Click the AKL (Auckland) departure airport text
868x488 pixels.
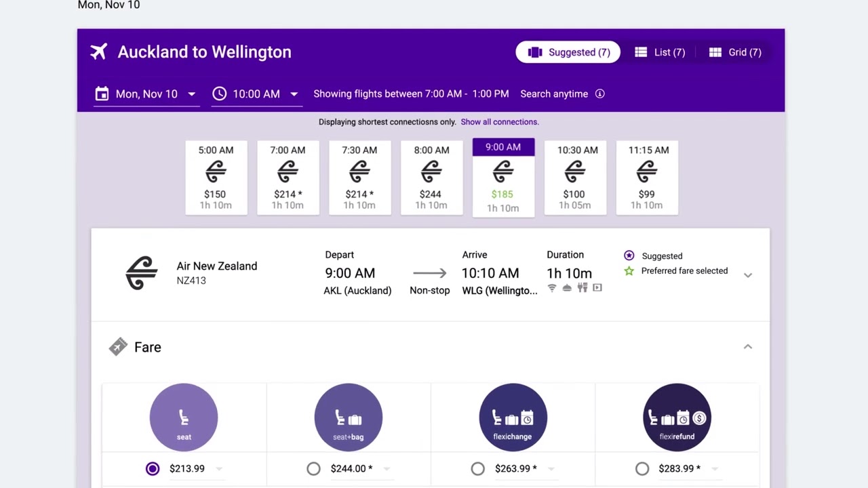point(357,291)
